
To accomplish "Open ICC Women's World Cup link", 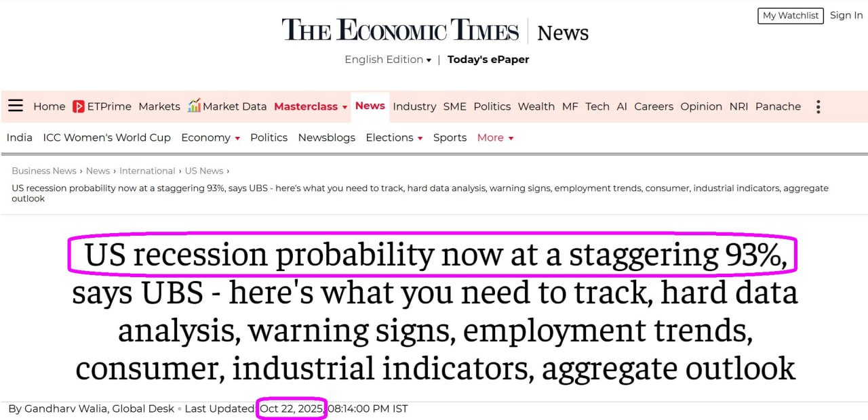I will (106, 138).
